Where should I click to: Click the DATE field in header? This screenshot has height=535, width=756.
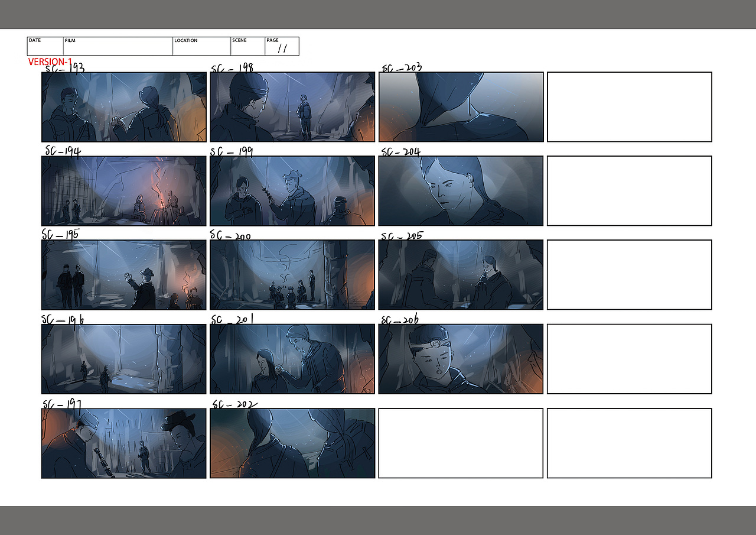point(45,46)
